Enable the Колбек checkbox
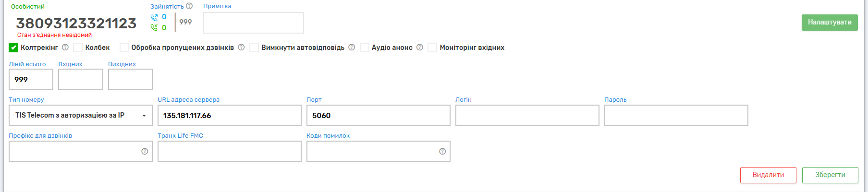Screen dimensions: 868x192 (78, 48)
